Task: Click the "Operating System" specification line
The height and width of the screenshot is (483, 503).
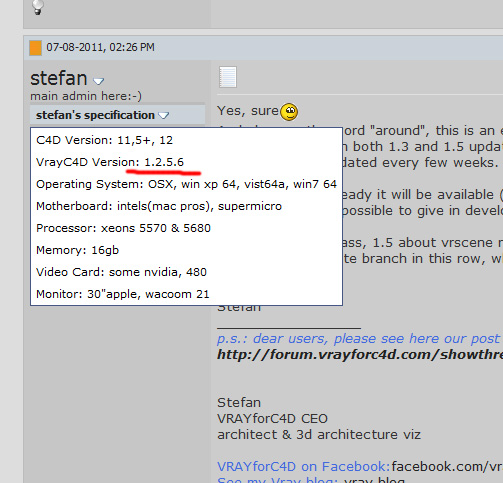Action: (186, 184)
